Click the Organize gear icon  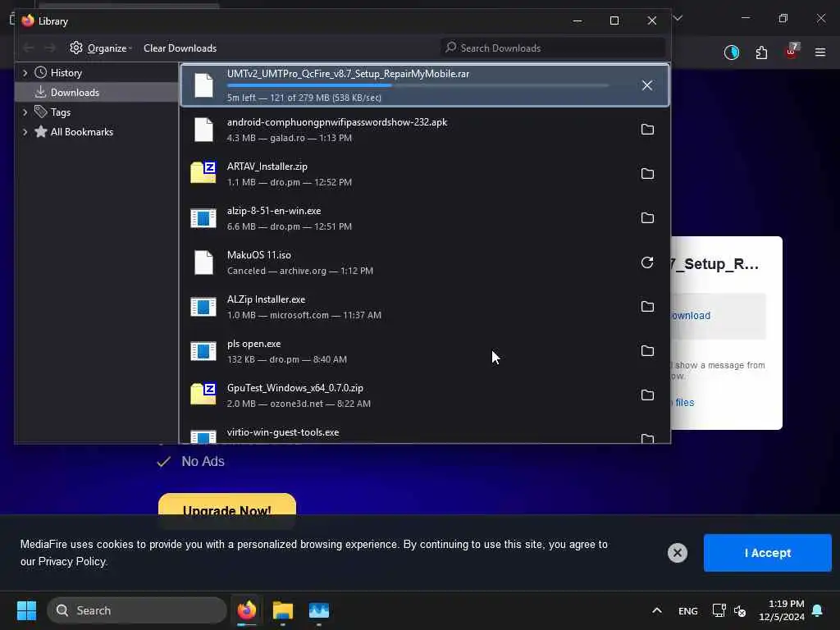coord(76,48)
